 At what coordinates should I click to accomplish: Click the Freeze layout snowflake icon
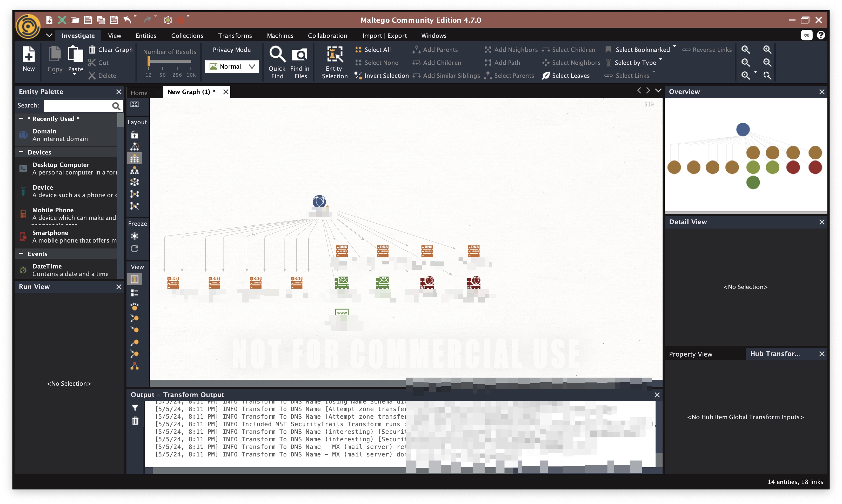135,236
